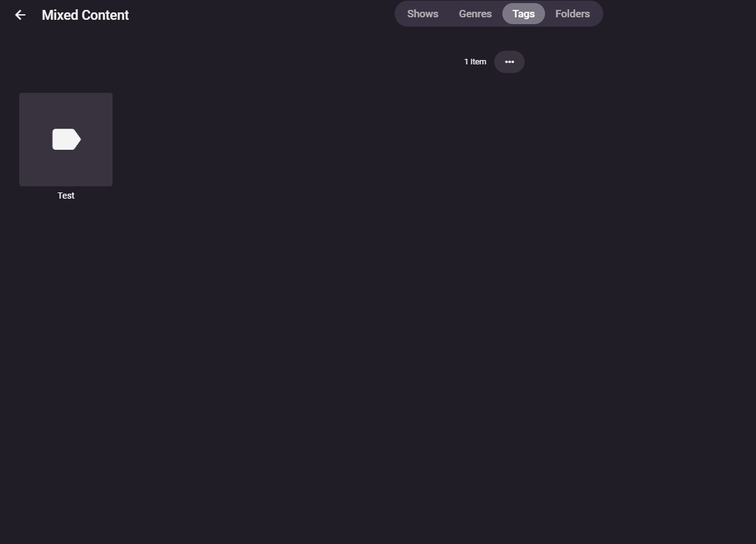Show all Shows in Mixed Content
The height and width of the screenshot is (544, 756).
pos(423,14)
